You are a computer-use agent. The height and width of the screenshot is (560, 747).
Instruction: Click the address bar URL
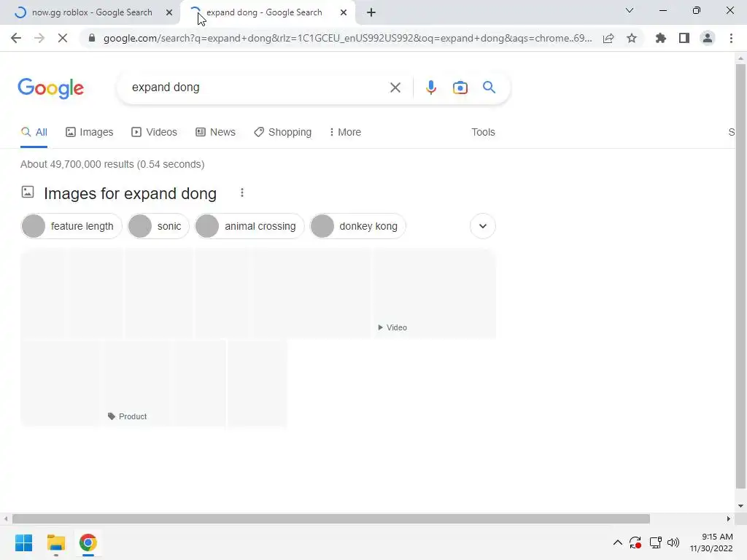(348, 38)
